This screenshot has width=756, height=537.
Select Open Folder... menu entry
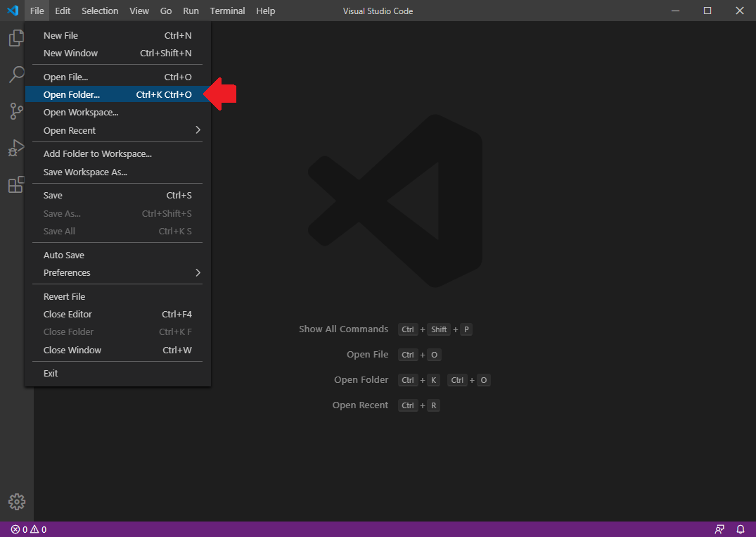pos(117,94)
